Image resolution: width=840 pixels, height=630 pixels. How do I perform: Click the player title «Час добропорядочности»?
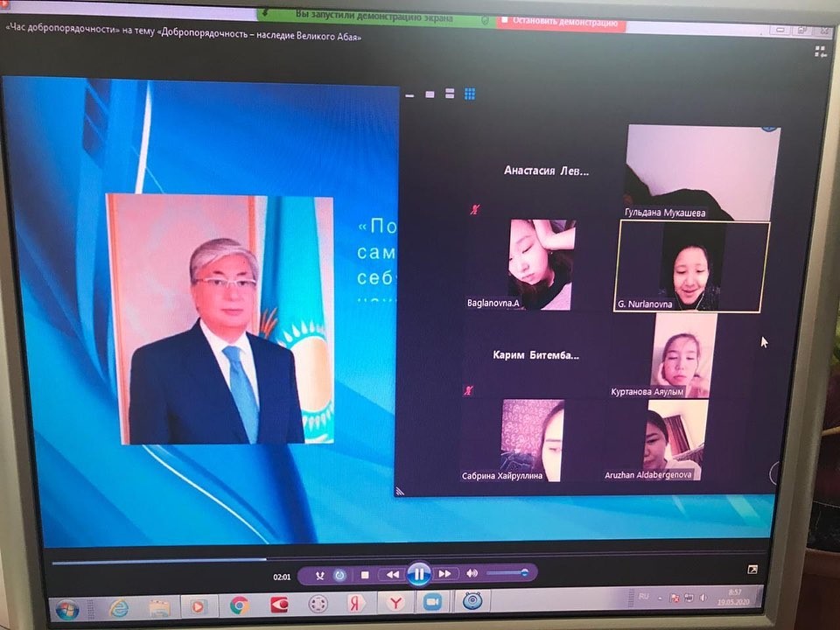point(183,31)
